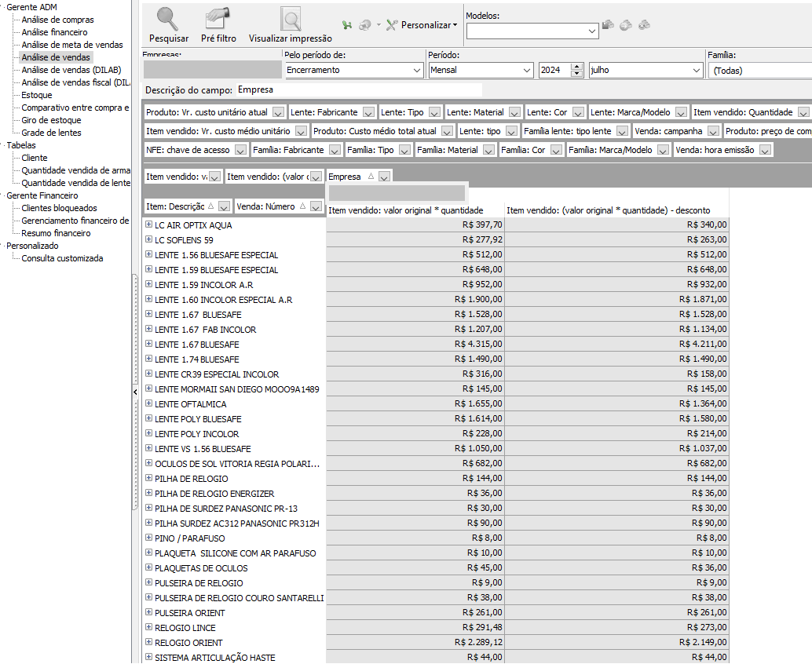Increase the year 2024 with the up arrow

pyautogui.click(x=577, y=67)
